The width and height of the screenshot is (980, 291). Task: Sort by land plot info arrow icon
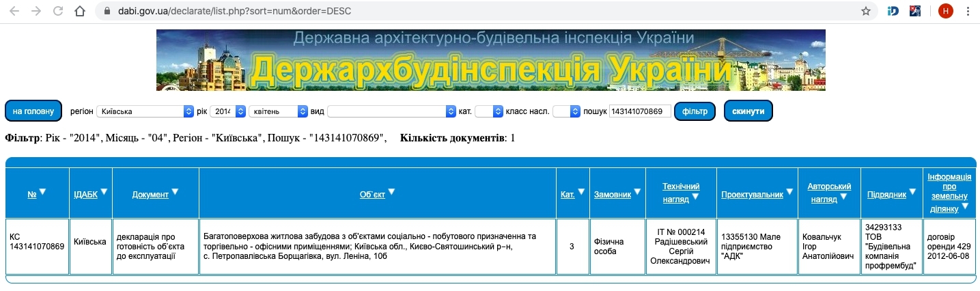tap(965, 206)
